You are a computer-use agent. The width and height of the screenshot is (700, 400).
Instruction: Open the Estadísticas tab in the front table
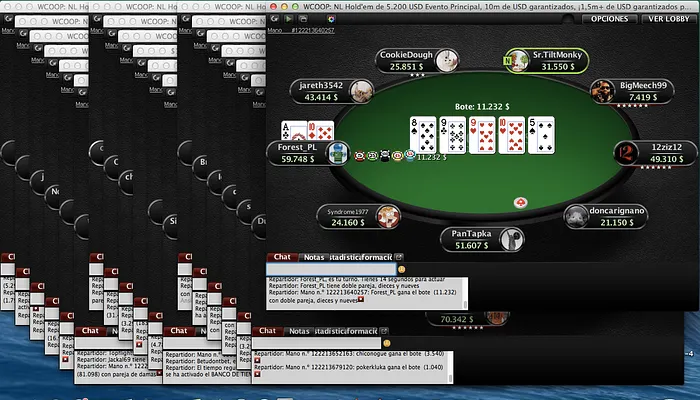pos(345,257)
